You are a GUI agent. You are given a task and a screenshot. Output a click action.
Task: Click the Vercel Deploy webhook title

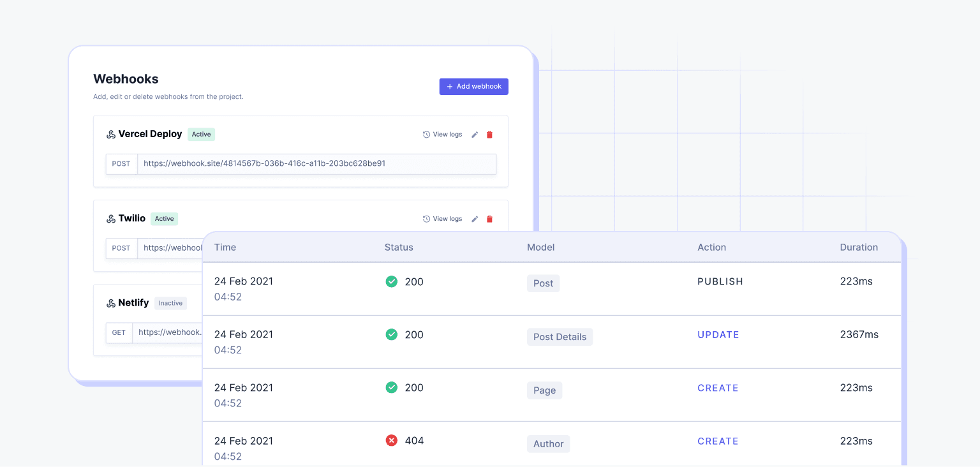pyautogui.click(x=150, y=134)
